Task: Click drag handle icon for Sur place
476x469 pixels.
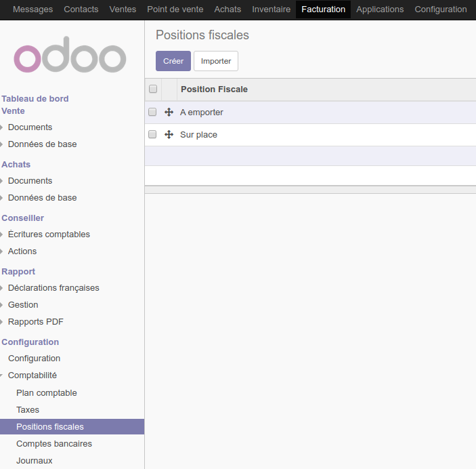Action: [x=169, y=135]
